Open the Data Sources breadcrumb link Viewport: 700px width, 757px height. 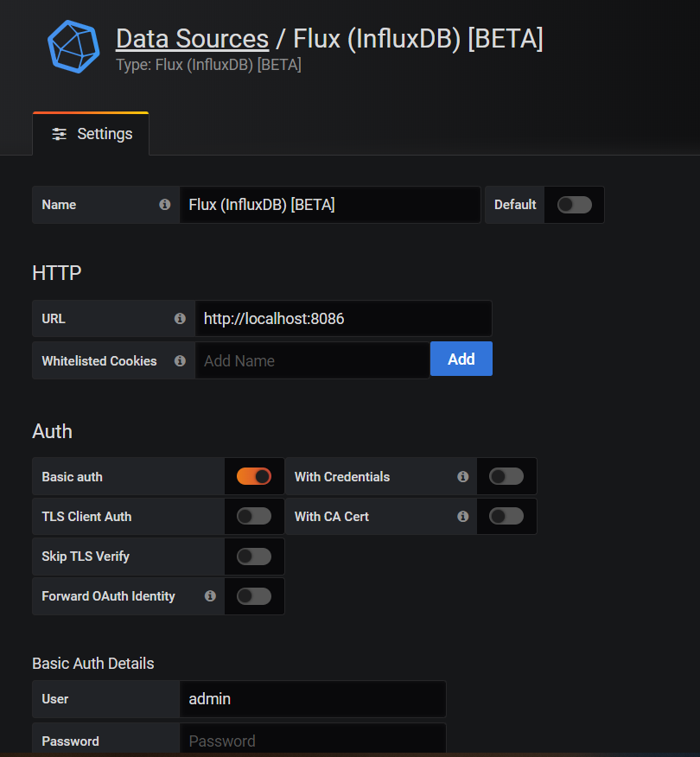[x=192, y=39]
